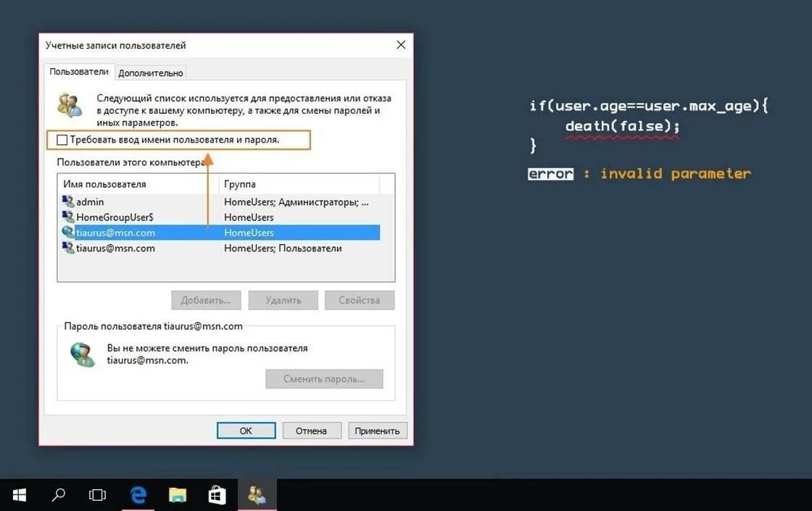Switch to the Дополнительно tab
This screenshot has width=812, height=511.
pos(151,73)
